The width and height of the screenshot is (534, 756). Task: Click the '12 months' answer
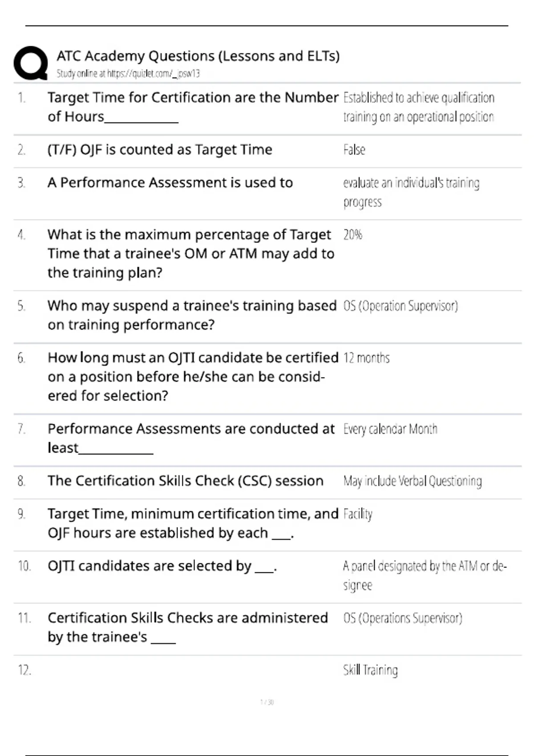(366, 358)
